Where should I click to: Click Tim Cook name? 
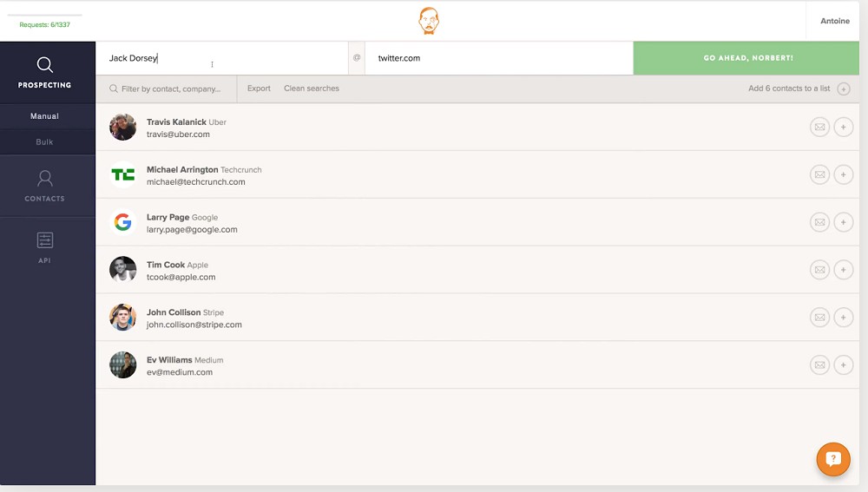coord(166,265)
